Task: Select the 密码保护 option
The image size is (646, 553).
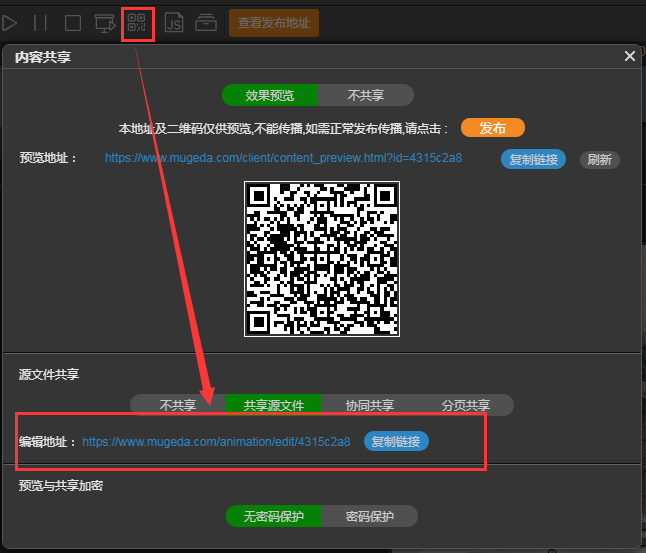Action: (x=370, y=516)
